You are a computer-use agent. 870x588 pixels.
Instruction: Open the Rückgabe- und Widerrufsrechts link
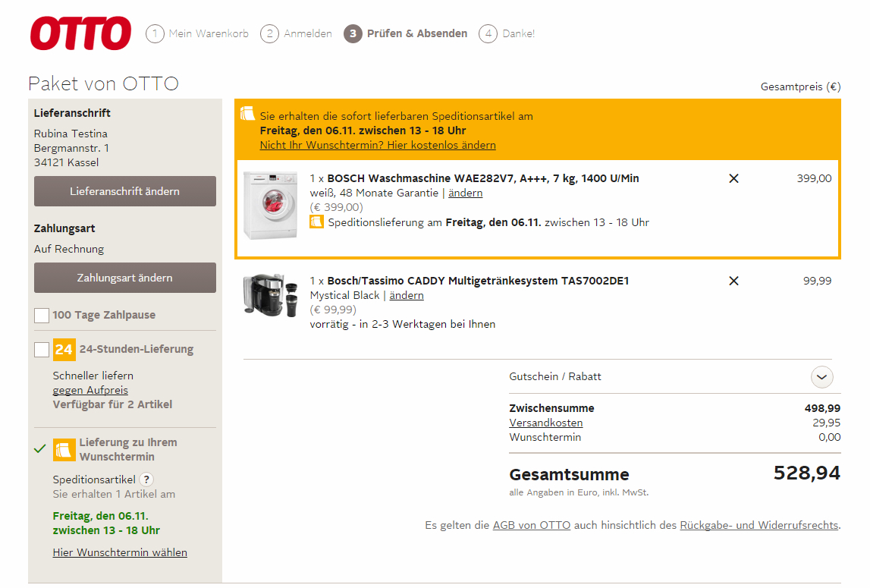tap(759, 525)
